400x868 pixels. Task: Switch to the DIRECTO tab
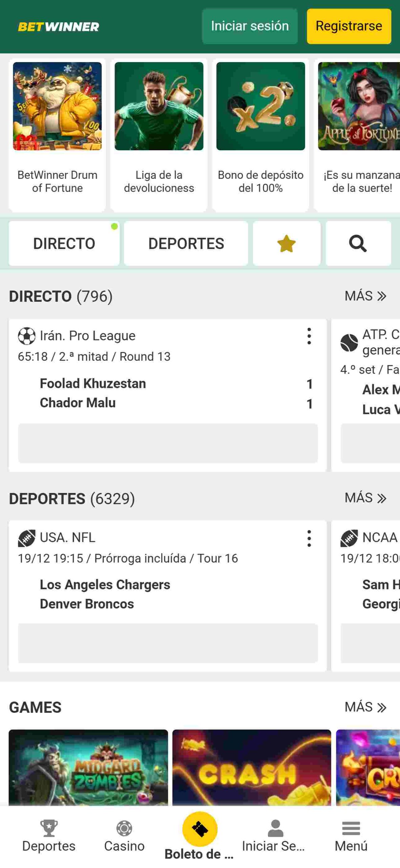pos(64,243)
